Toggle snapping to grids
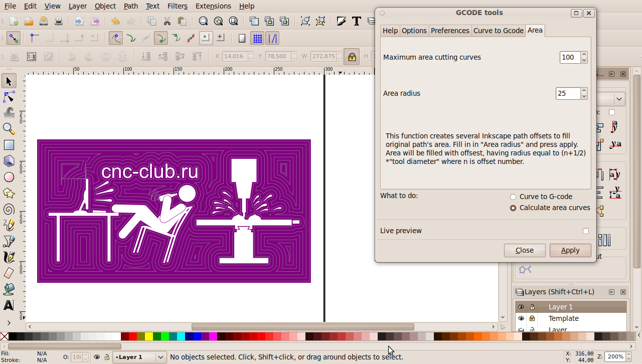The height and width of the screenshot is (364, 642). [x=257, y=39]
